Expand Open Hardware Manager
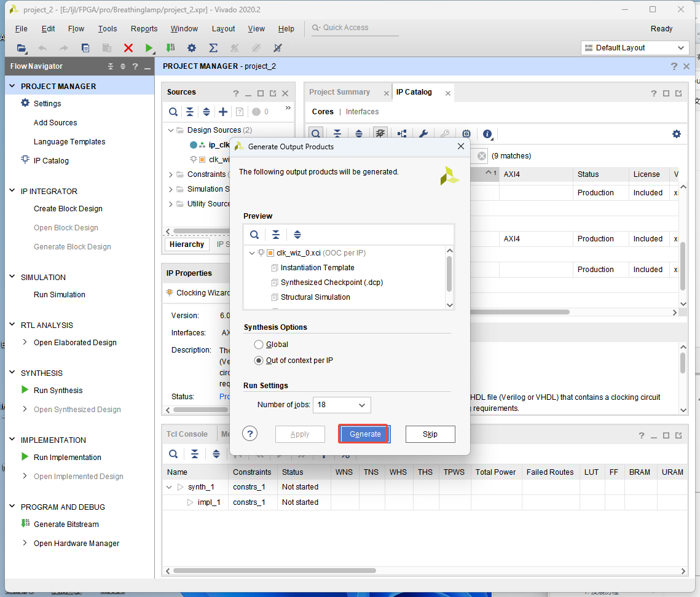 coord(25,543)
